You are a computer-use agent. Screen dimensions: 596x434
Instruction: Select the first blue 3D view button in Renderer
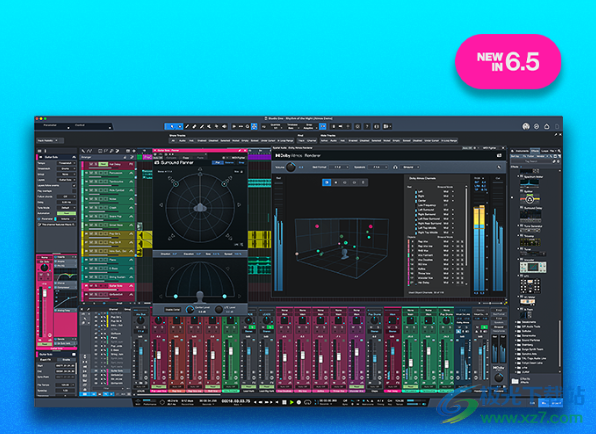point(327,182)
